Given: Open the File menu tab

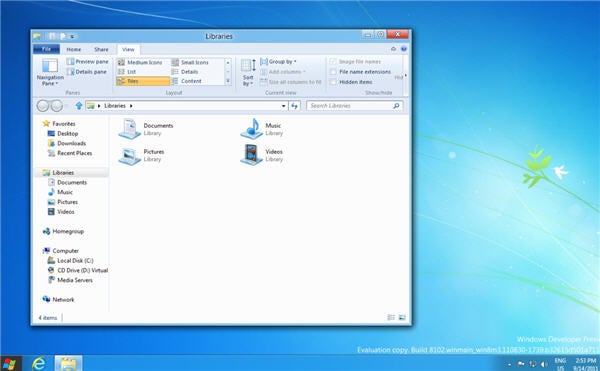Looking at the screenshot, I should [46, 49].
